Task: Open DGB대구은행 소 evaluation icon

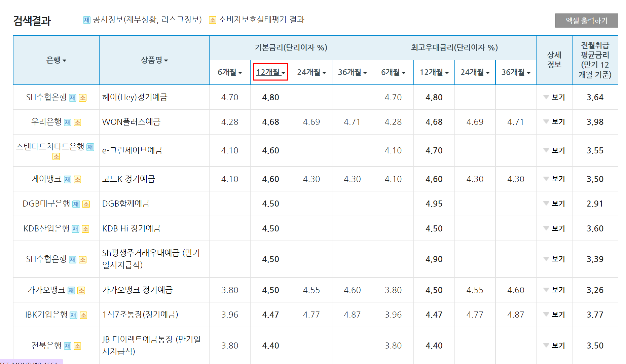Action: [86, 204]
